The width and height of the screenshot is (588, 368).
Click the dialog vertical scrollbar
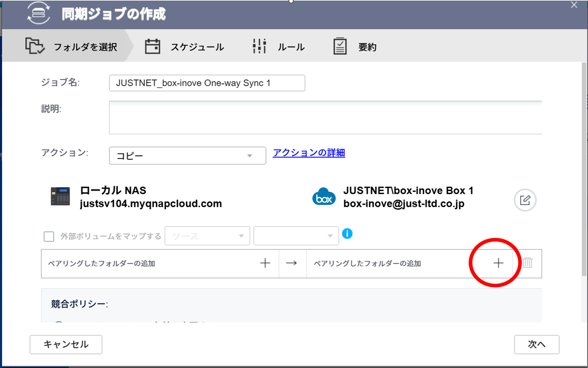click(x=584, y=169)
